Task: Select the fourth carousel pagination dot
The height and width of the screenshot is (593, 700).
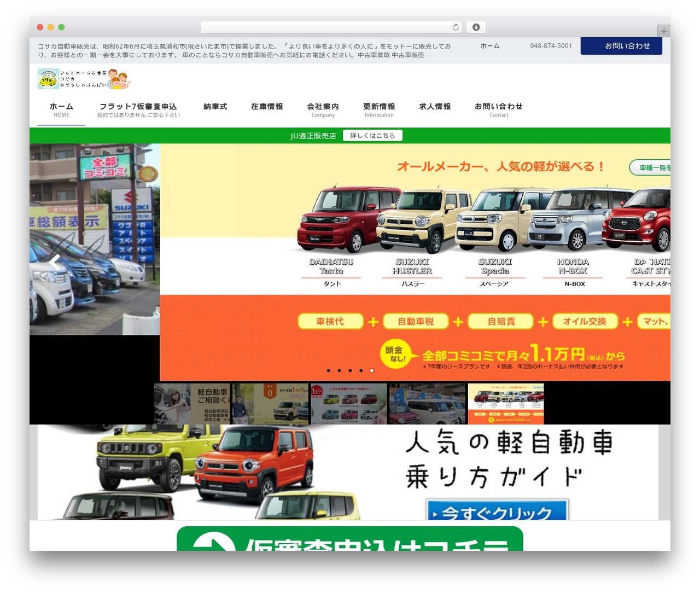Action: tap(361, 370)
